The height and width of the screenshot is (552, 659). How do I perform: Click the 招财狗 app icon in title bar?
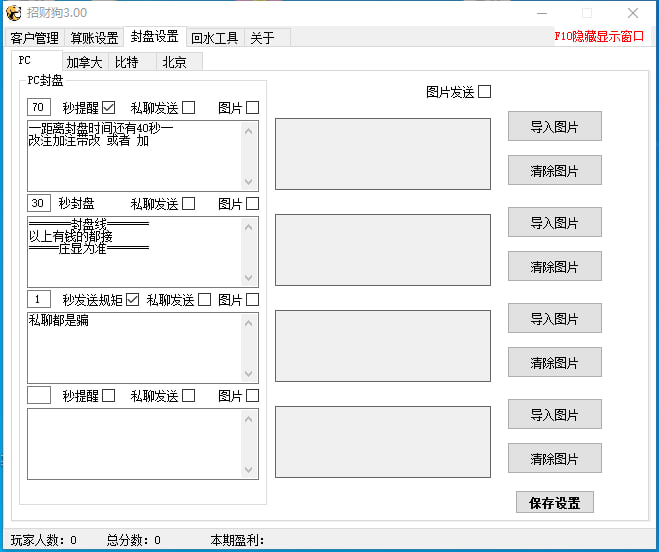click(15, 13)
